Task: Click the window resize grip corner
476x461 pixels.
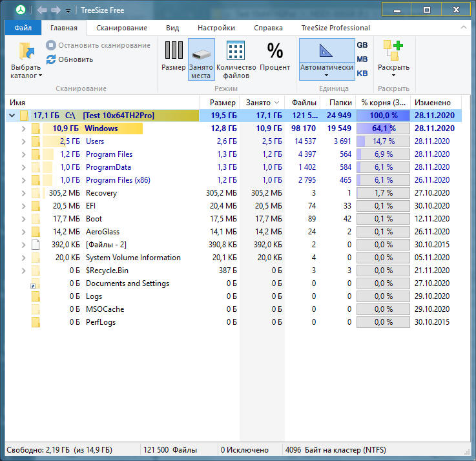Action: pyautogui.click(x=467, y=452)
